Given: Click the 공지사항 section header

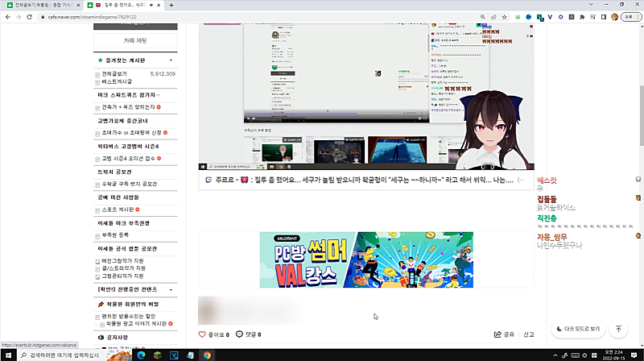Looking at the screenshot, I should click(117, 338).
